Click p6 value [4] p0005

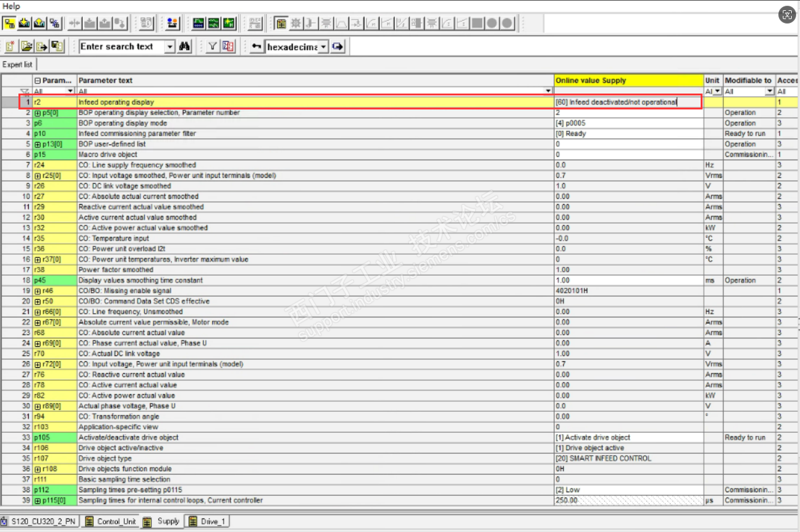point(629,123)
